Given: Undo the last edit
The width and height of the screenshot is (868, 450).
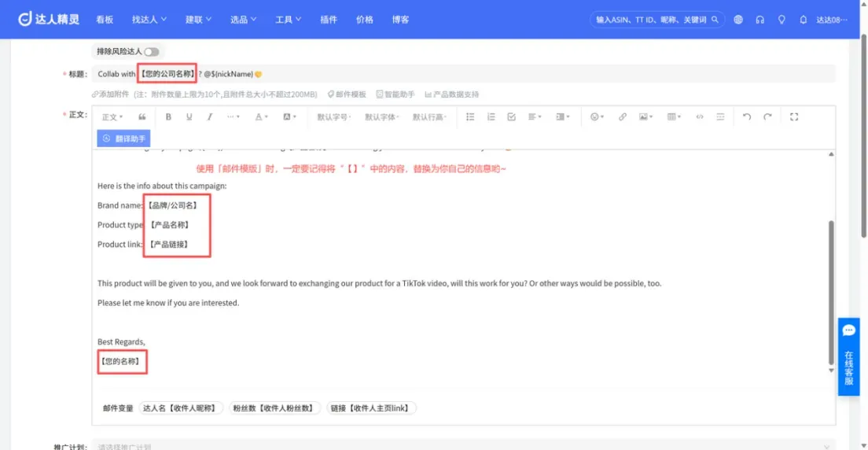Looking at the screenshot, I should point(747,117).
